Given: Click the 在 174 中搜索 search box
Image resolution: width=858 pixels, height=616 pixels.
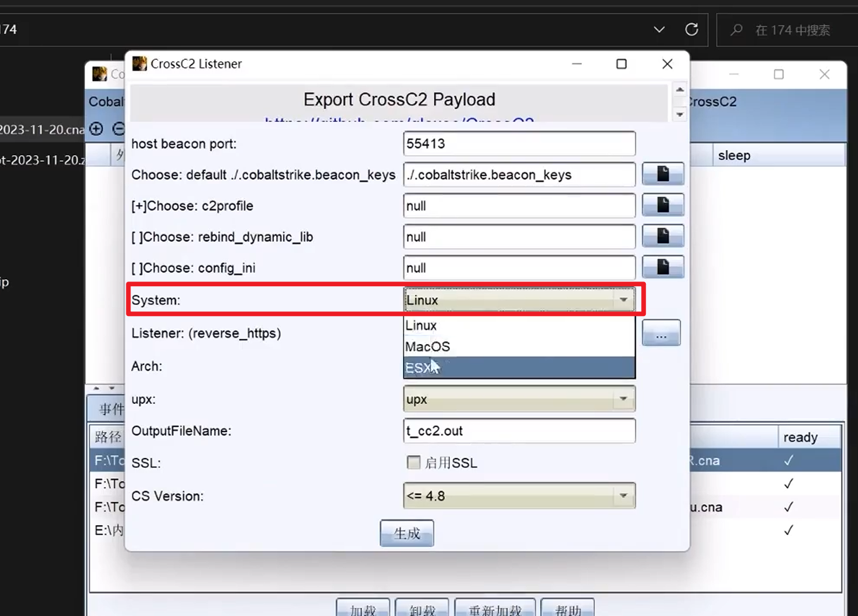Looking at the screenshot, I should [x=787, y=30].
